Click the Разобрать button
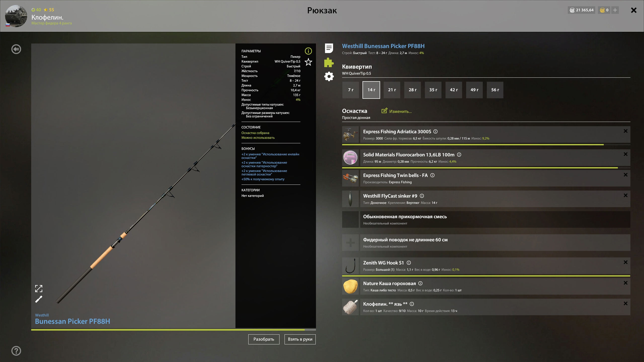The height and width of the screenshot is (362, 644). pos(264,339)
